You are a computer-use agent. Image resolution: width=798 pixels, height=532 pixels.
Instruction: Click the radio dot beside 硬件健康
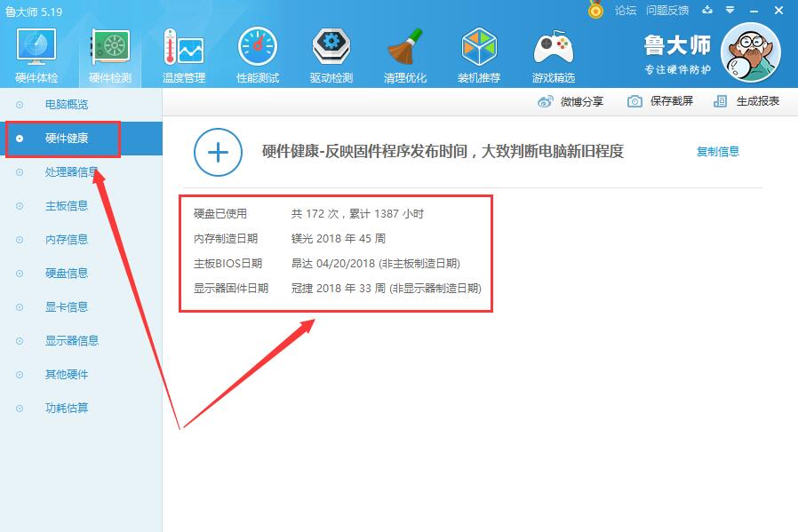[x=20, y=139]
